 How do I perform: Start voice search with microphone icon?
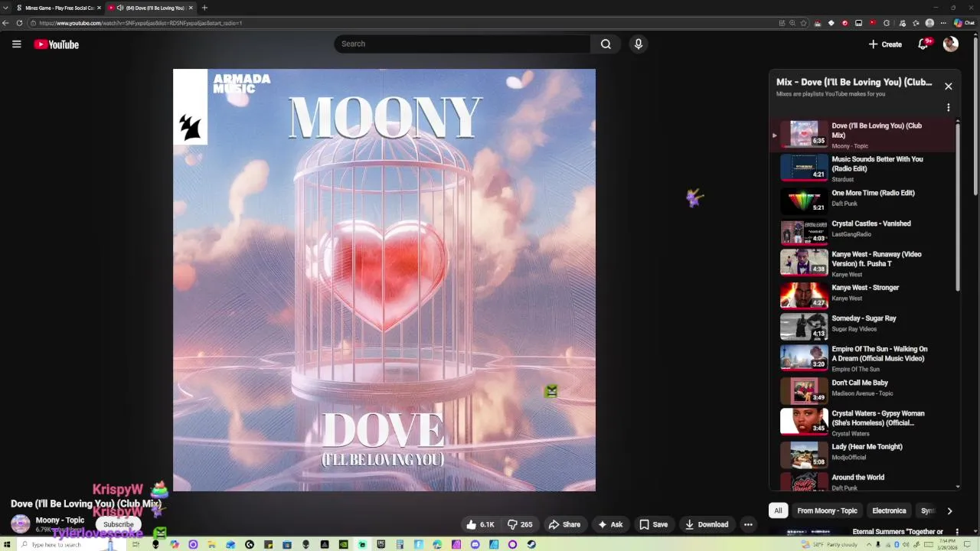coord(639,44)
